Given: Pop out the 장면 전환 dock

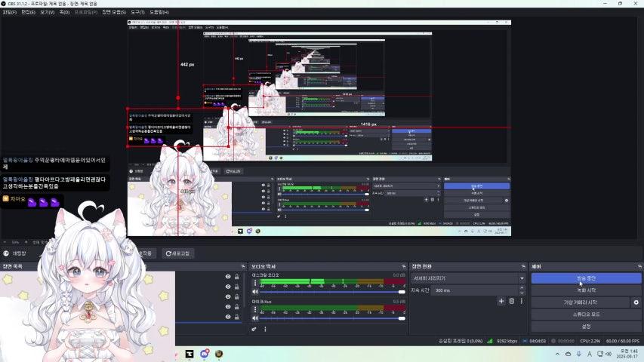Looking at the screenshot, I should click(523, 266).
